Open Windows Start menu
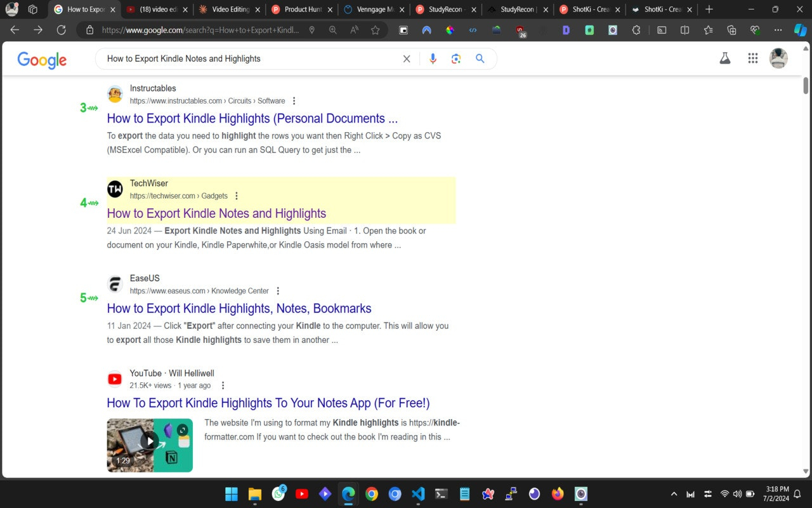This screenshot has width=812, height=508. (232, 494)
